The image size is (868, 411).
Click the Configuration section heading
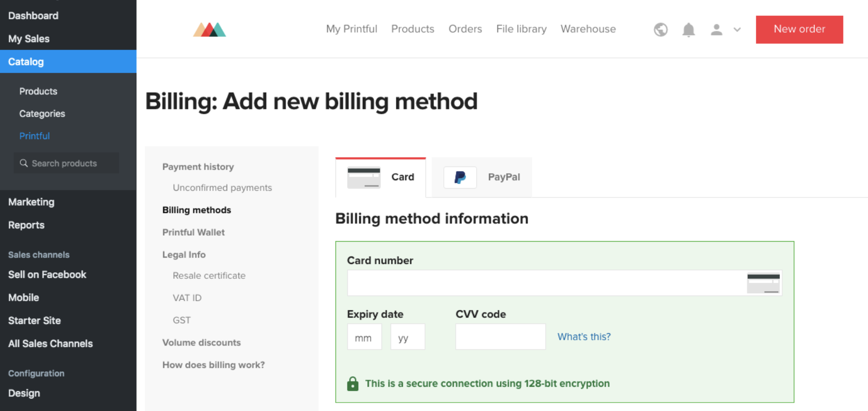(x=36, y=373)
